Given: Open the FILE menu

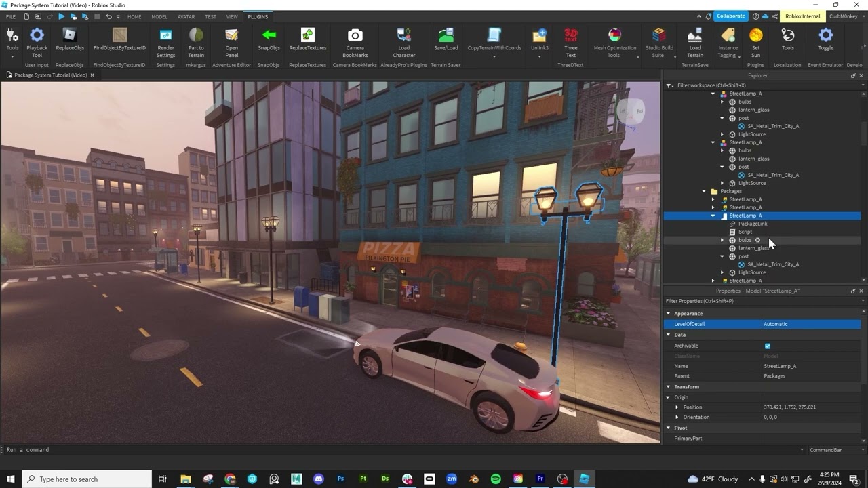Looking at the screenshot, I should [x=11, y=16].
